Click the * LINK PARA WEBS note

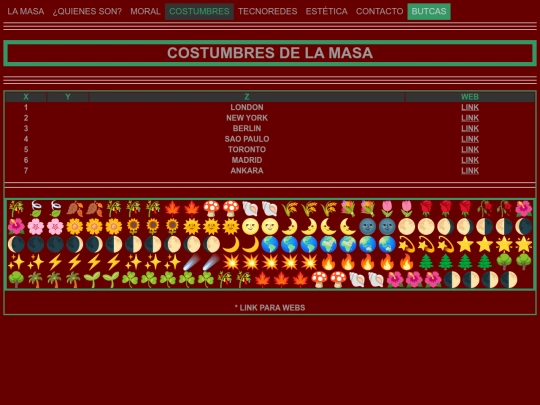click(270, 308)
